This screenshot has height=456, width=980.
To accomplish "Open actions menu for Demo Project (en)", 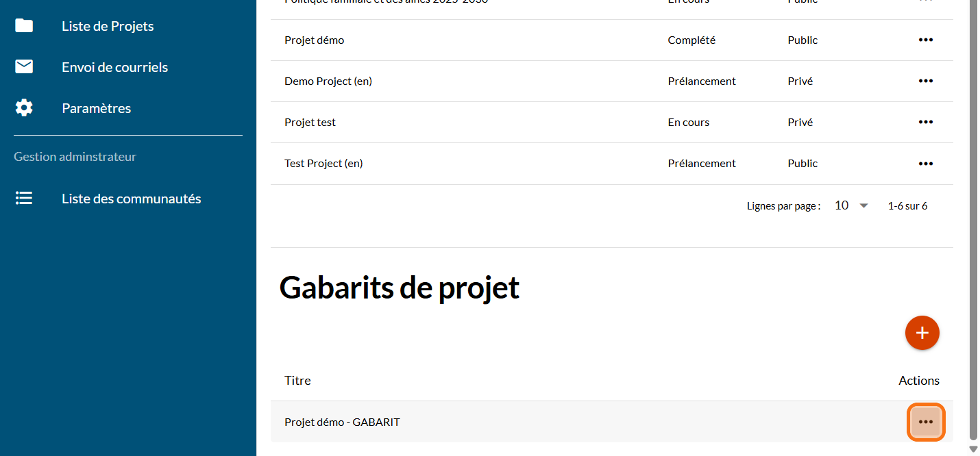I will pyautogui.click(x=925, y=81).
